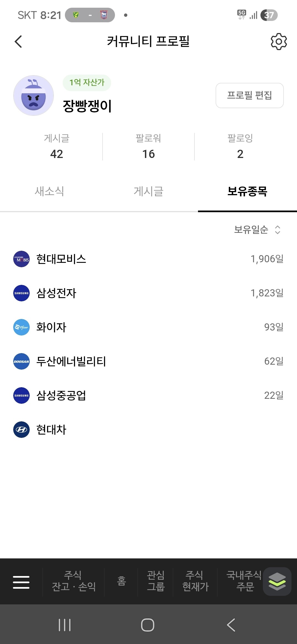Switch to the 새소식 tab

click(50, 191)
